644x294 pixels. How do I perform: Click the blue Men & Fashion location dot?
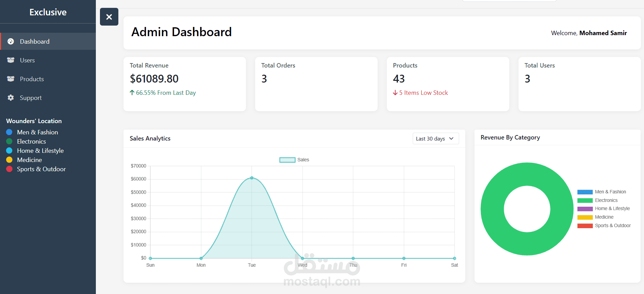[9, 132]
